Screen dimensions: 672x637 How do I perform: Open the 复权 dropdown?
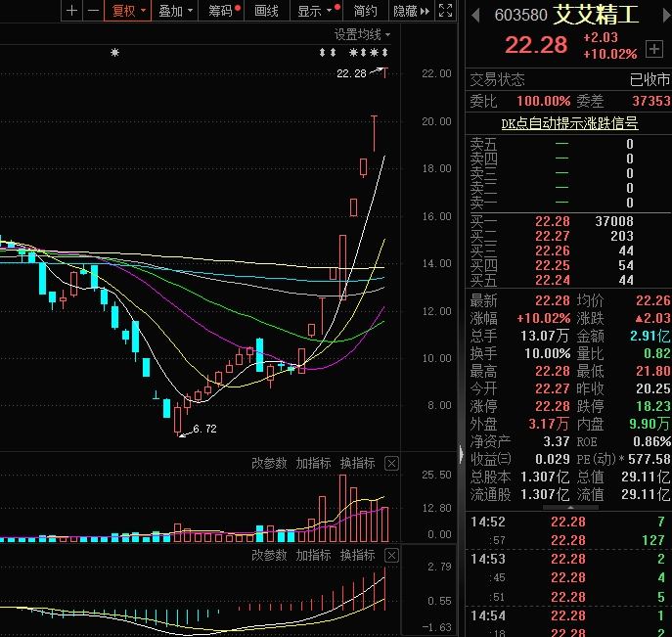pyautogui.click(x=128, y=11)
